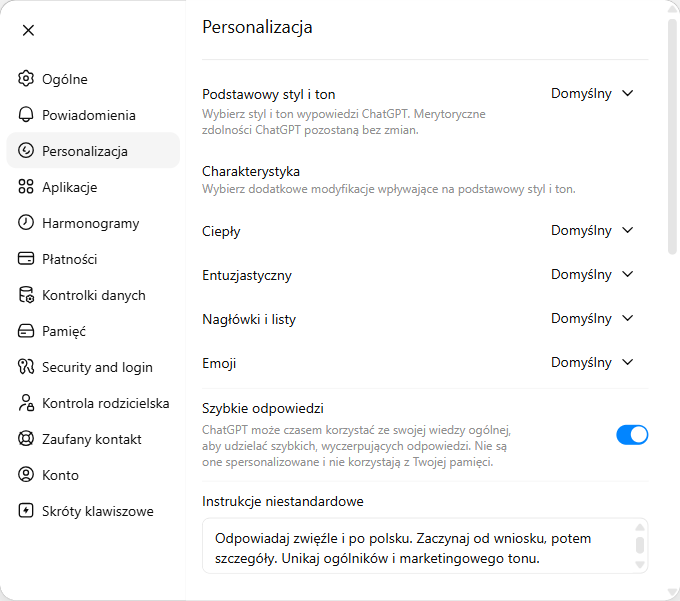Viewport: 680px width, 601px height.
Task: Open the Entuzjastyczny dropdown
Action: 592,274
